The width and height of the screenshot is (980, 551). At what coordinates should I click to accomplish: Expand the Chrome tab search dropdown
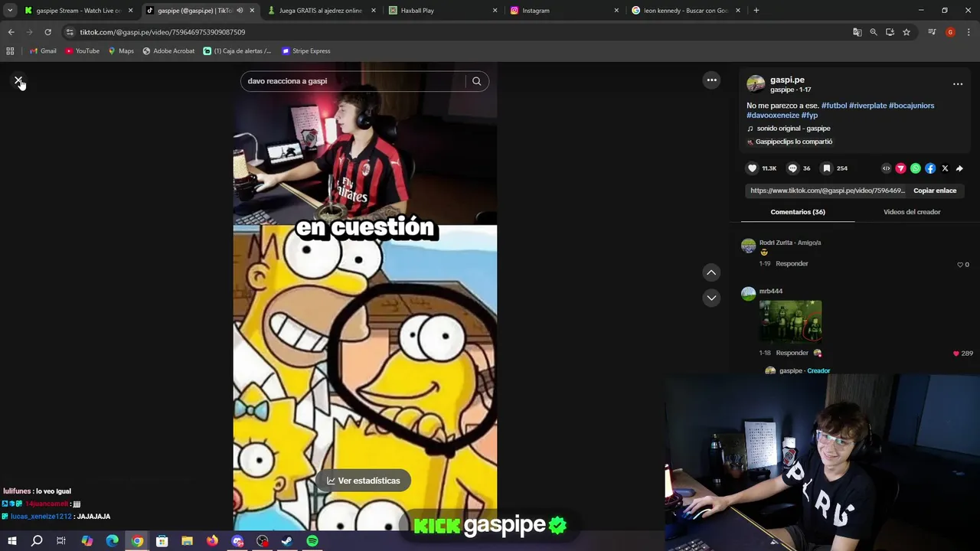point(10,11)
